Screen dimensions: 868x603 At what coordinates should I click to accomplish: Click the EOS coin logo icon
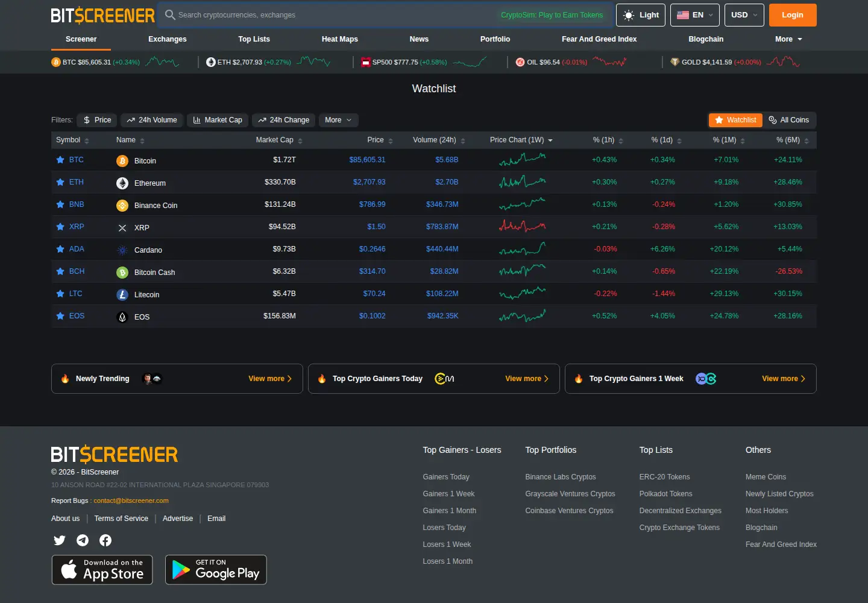click(x=122, y=317)
